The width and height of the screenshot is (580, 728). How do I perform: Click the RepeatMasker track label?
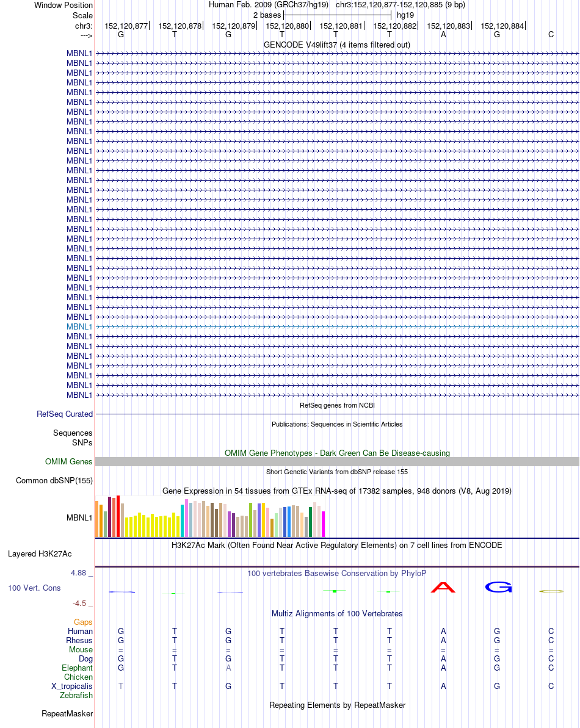(67, 713)
